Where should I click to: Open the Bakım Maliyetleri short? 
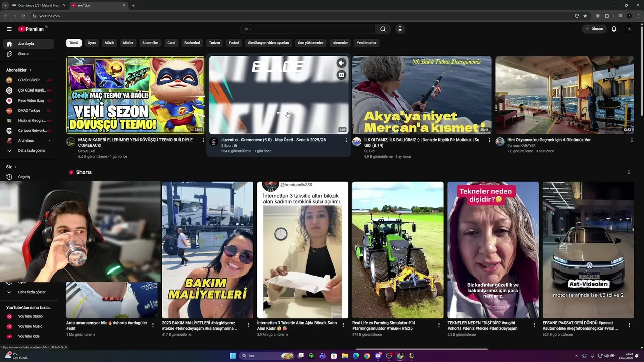coord(207,250)
